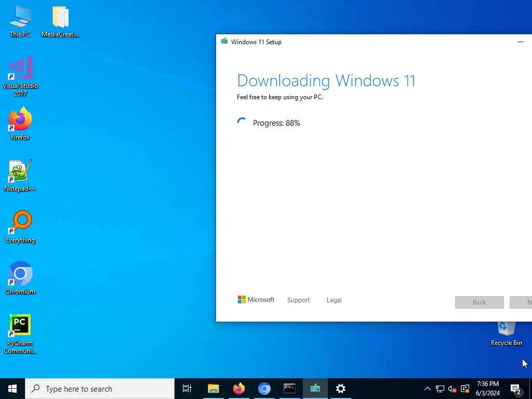
Task: Click the muted volume tray icon
Action: pyautogui.click(x=453, y=389)
